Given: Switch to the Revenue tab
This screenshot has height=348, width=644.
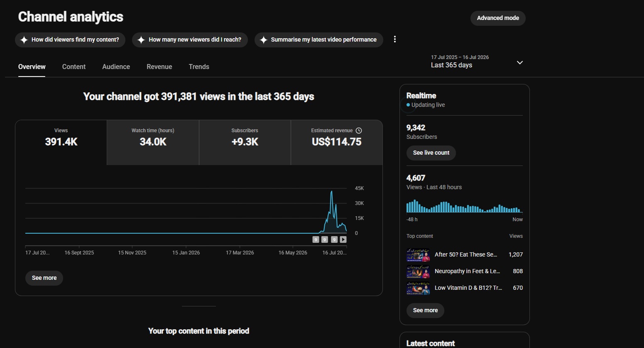Looking at the screenshot, I should 159,67.
